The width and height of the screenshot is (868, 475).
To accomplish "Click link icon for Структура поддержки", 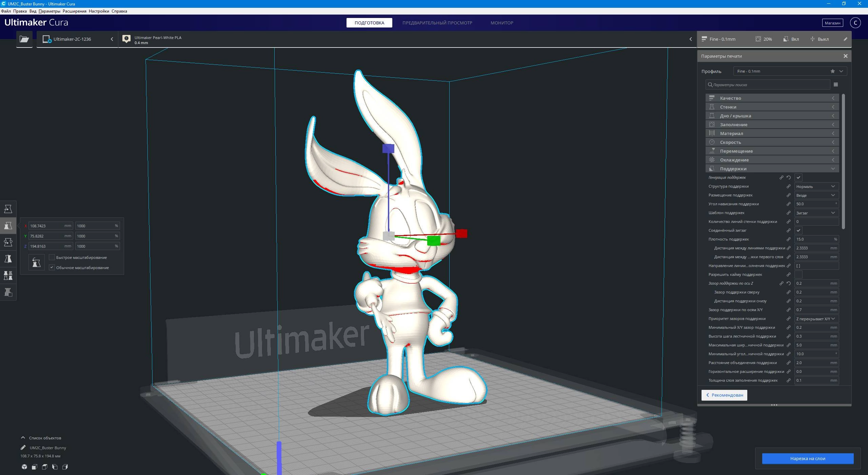I will click(x=789, y=186).
